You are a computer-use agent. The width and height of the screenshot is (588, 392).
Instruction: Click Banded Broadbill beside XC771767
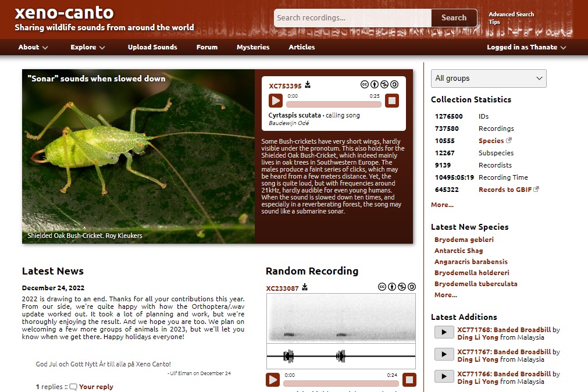pos(522,352)
